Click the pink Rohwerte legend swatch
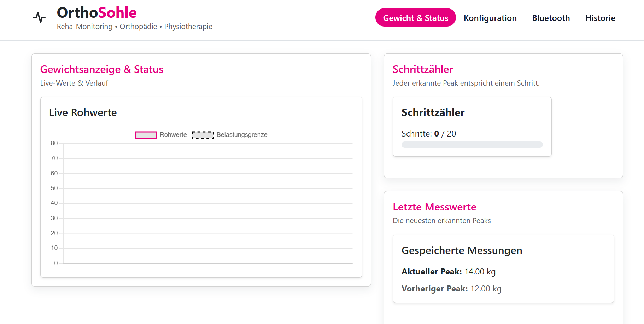 point(146,135)
